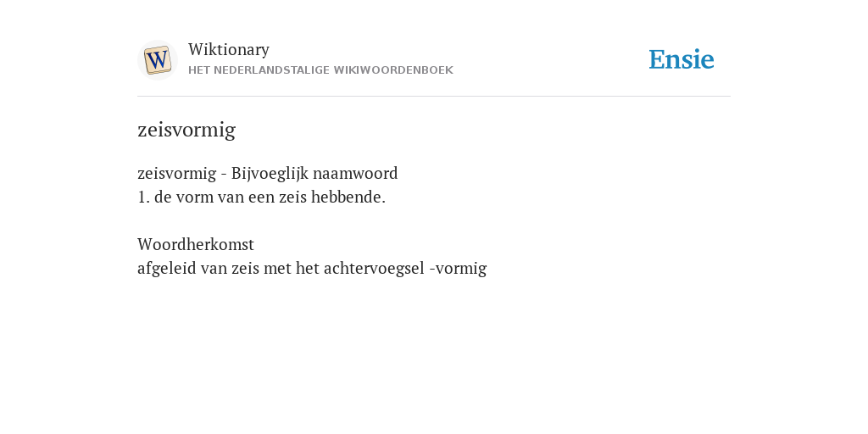Select the definition '1. de vorm van een zeis hebbende.'

261,197
